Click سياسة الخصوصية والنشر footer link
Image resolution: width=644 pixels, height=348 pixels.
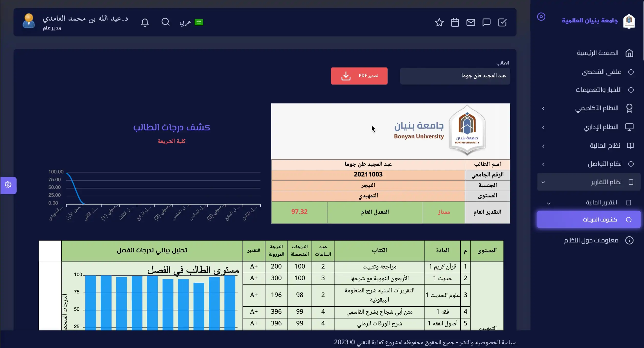pyautogui.click(x=488, y=342)
